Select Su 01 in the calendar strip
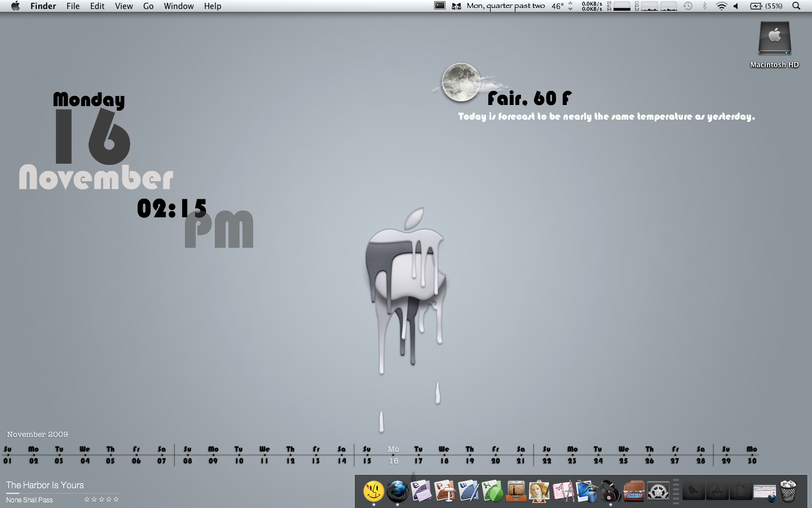Screen dimensions: 812x508 coord(7,455)
